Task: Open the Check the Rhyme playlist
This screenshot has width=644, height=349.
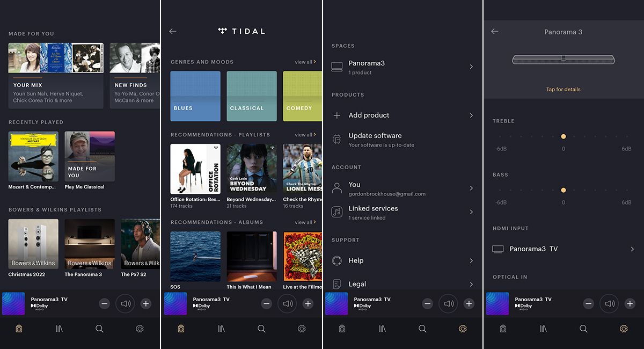Action: click(x=303, y=169)
